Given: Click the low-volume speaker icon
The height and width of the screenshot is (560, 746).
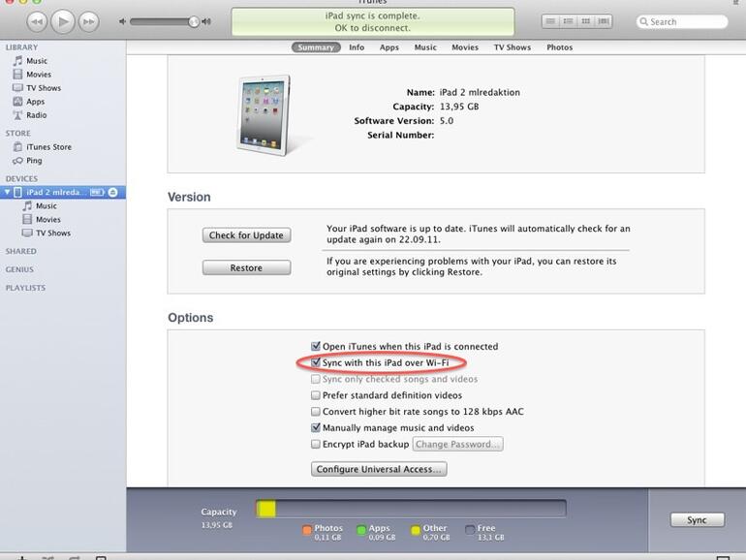Looking at the screenshot, I should (122, 21).
